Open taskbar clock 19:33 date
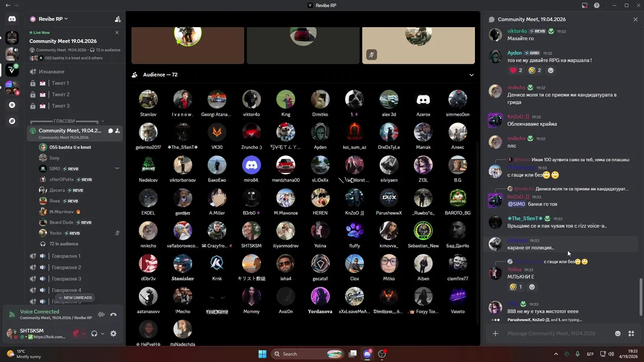644x362 pixels. coord(629,354)
